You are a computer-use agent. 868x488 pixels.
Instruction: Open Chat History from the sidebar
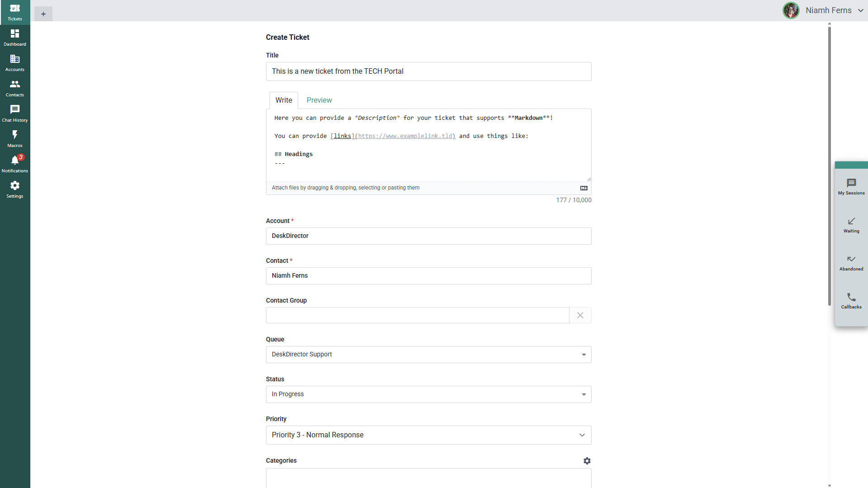[15, 114]
